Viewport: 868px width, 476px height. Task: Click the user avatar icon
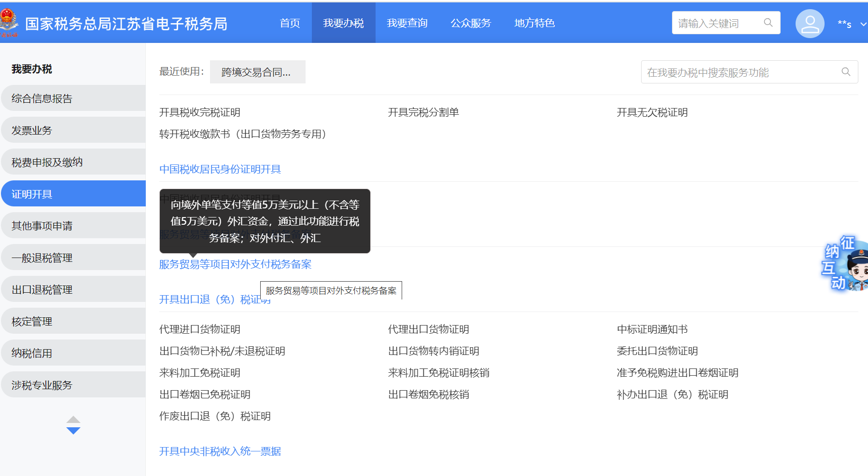(810, 24)
